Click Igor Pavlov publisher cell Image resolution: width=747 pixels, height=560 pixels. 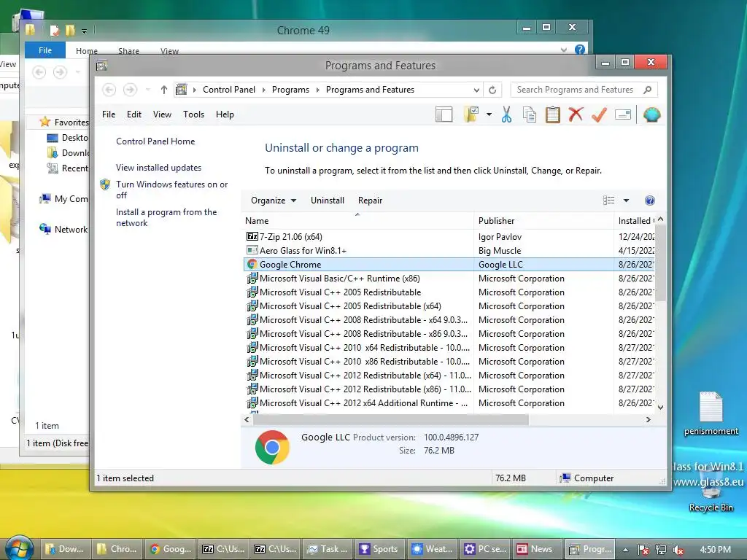click(500, 237)
